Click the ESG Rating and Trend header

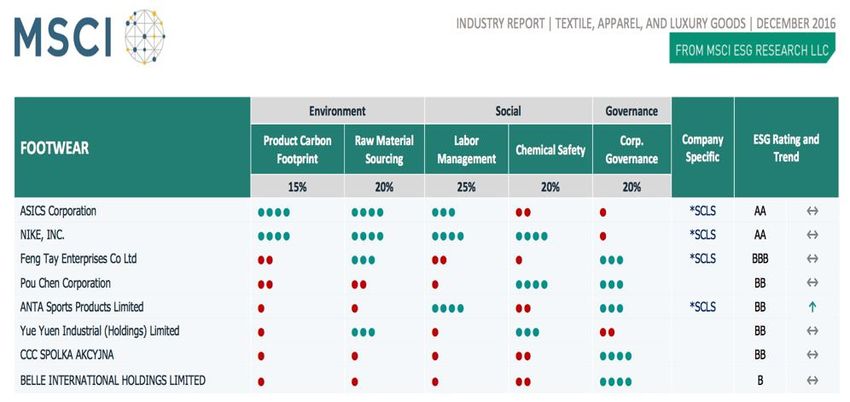[786, 147]
